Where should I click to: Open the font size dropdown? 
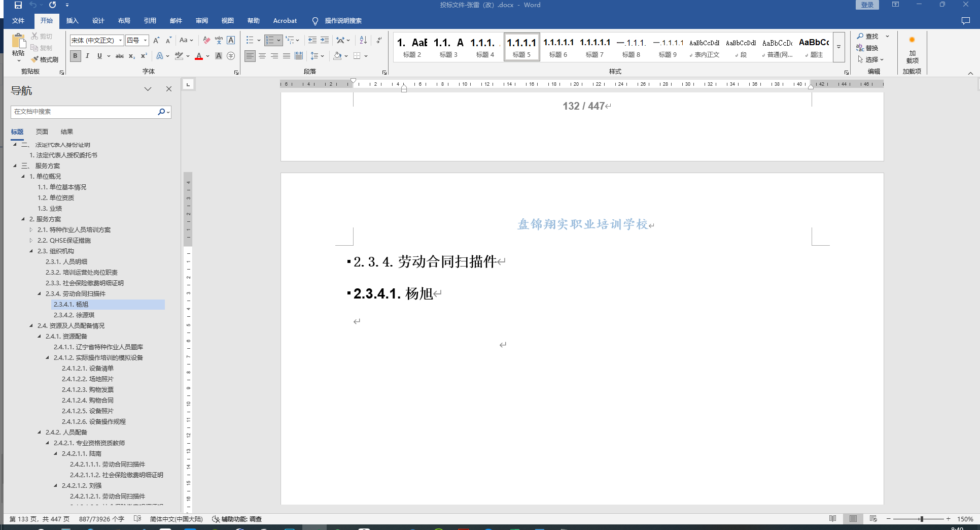coord(146,40)
